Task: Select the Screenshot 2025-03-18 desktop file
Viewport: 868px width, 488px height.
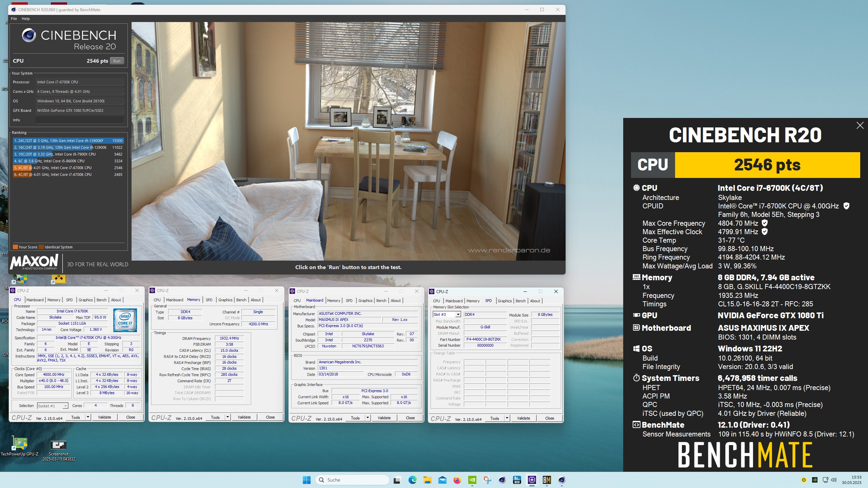Action: point(59,450)
